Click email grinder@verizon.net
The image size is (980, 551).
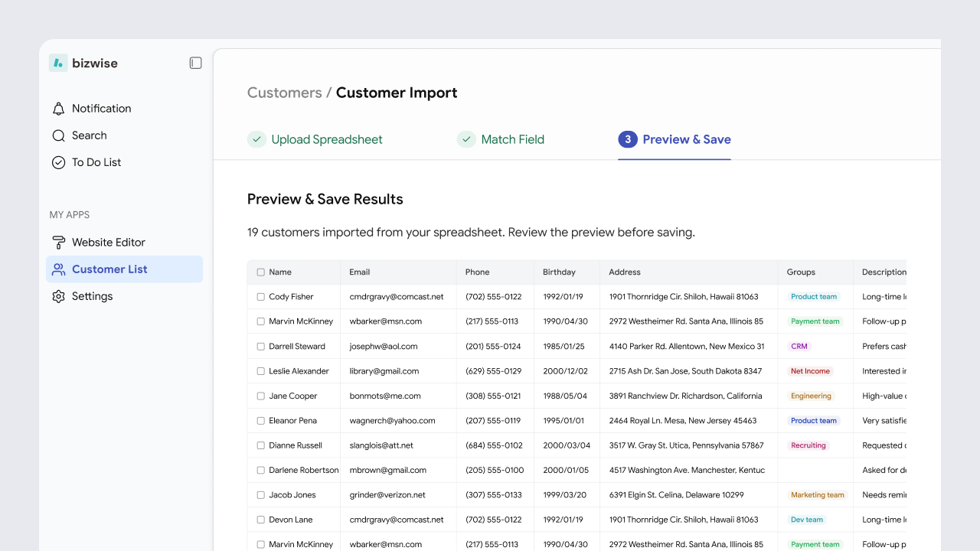tap(387, 495)
